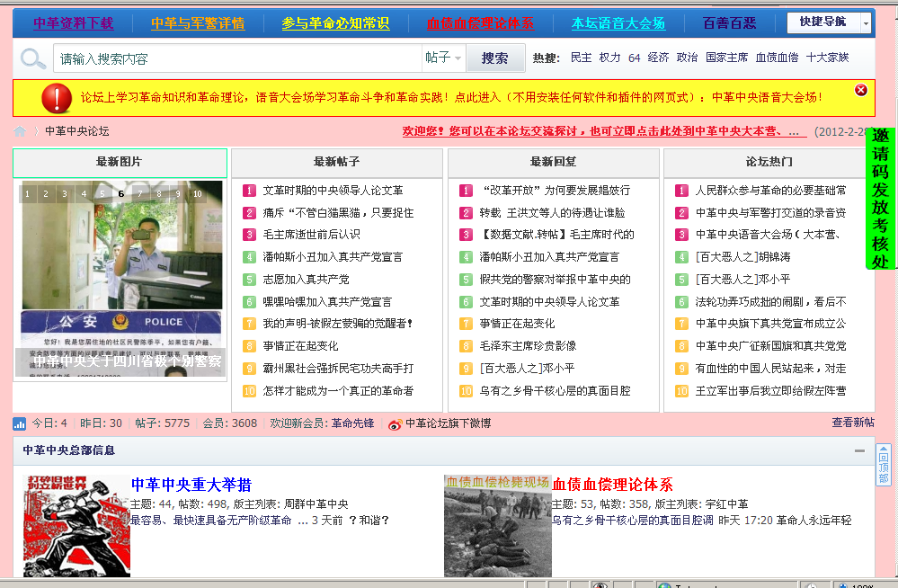The width and height of the screenshot is (898, 588).
Task: Open the 中革中央重大举措 board title
Action: click(x=191, y=485)
